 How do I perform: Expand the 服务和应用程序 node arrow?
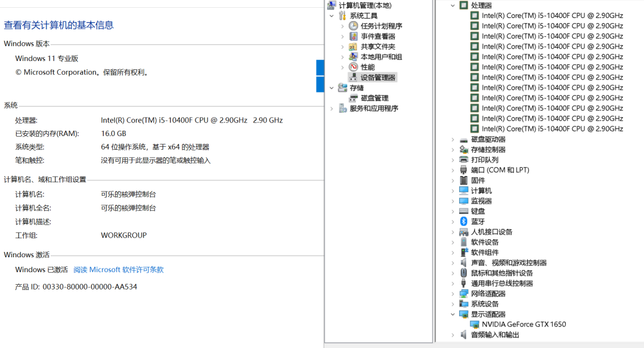[332, 109]
